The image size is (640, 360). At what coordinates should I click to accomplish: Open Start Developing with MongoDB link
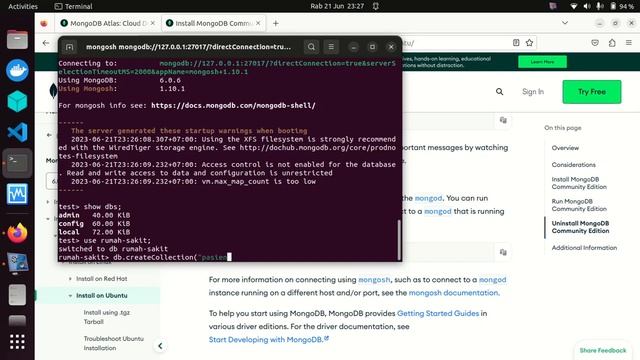269,340
